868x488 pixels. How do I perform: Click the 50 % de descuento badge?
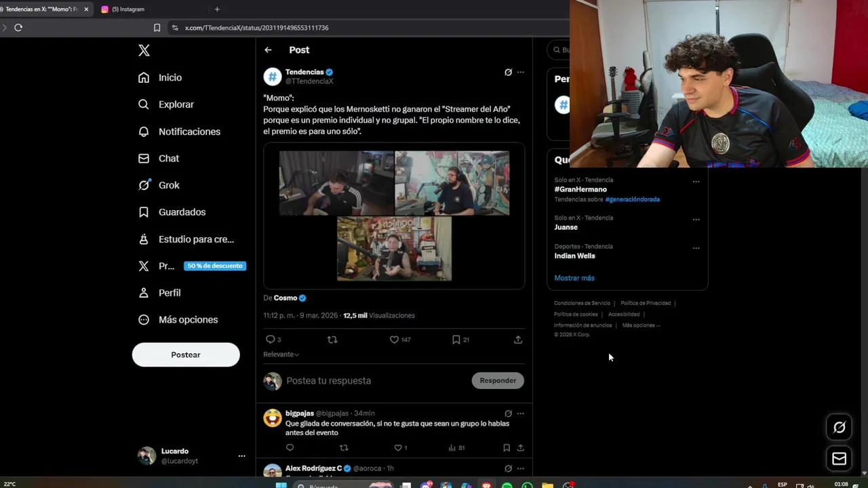tap(215, 266)
